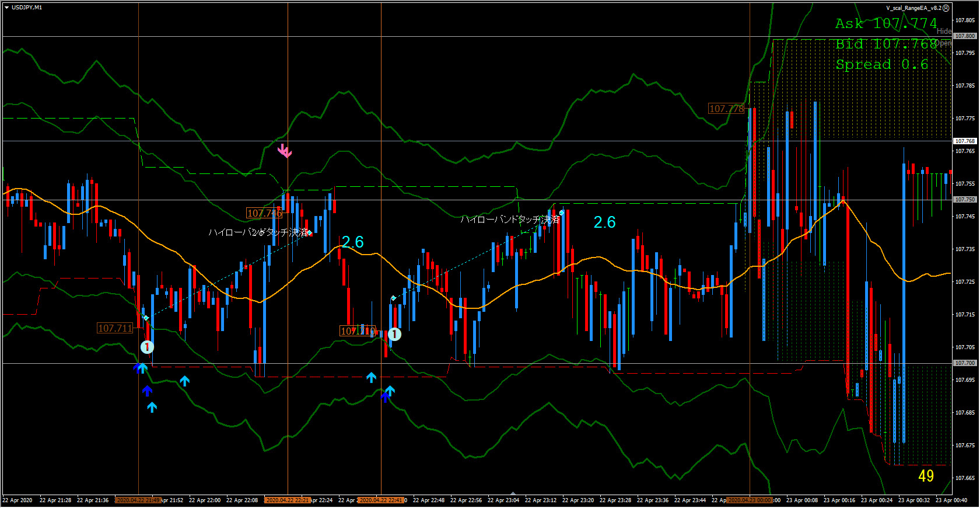This screenshot has height=508, width=980.
Task: Click the 107.805 price scale value
Action: click(965, 20)
